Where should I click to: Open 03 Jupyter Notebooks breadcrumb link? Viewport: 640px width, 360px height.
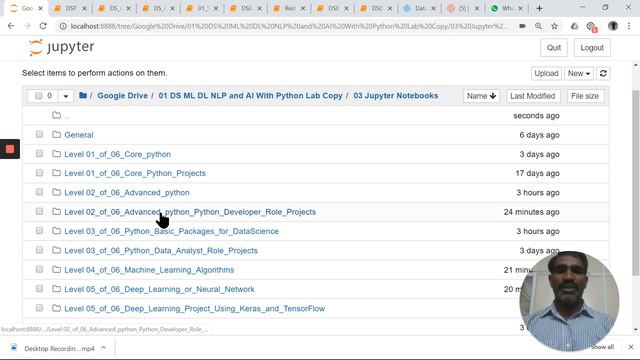(x=396, y=96)
